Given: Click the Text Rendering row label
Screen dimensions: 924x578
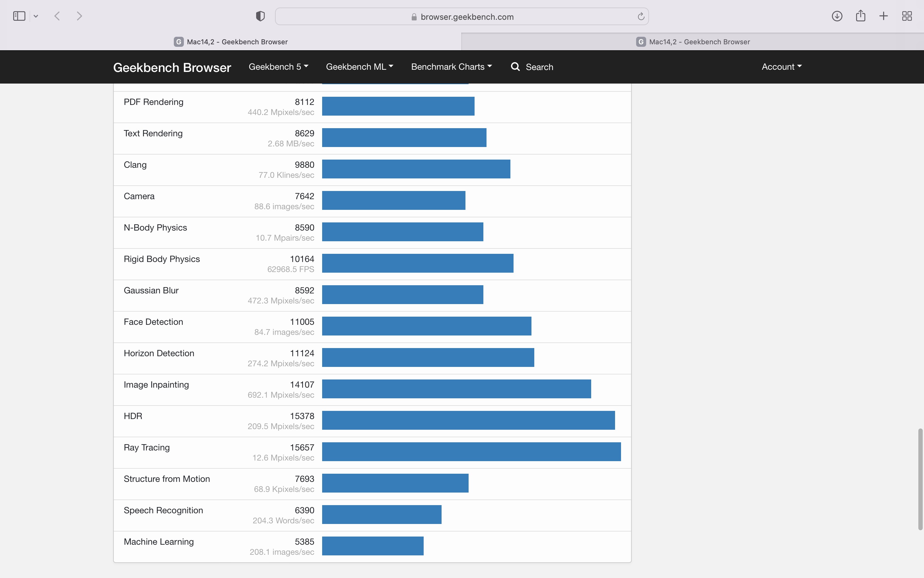Looking at the screenshot, I should point(153,134).
